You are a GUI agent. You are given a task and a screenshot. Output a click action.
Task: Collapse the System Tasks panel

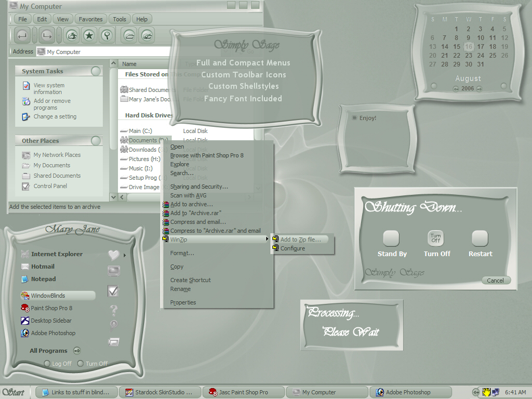tap(96, 71)
